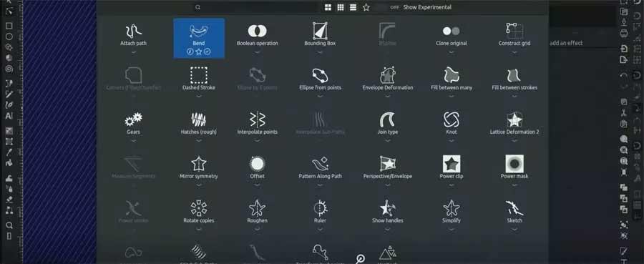Select the Clone original effect
This screenshot has width=644, height=264.
(x=451, y=35)
